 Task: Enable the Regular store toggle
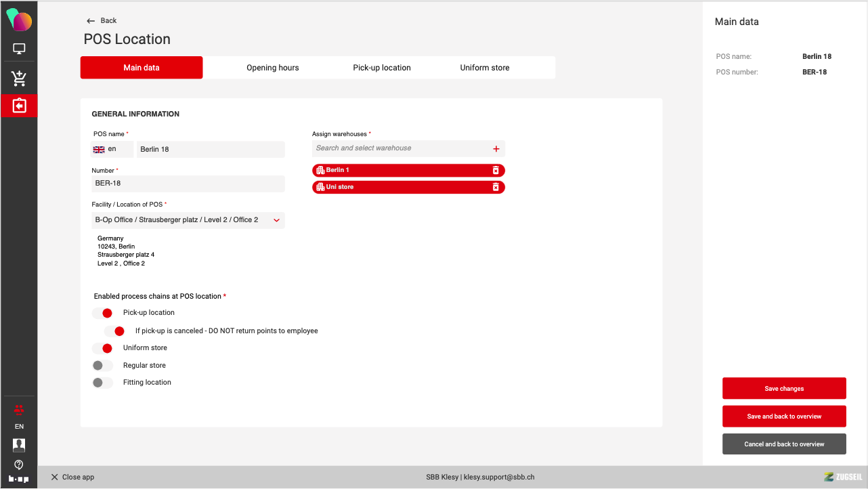103,366
